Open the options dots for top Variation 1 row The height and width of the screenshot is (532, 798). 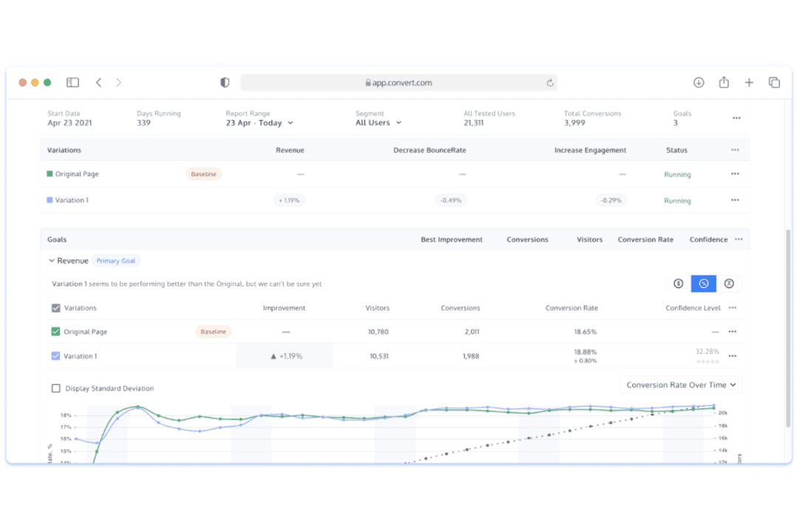click(x=735, y=200)
